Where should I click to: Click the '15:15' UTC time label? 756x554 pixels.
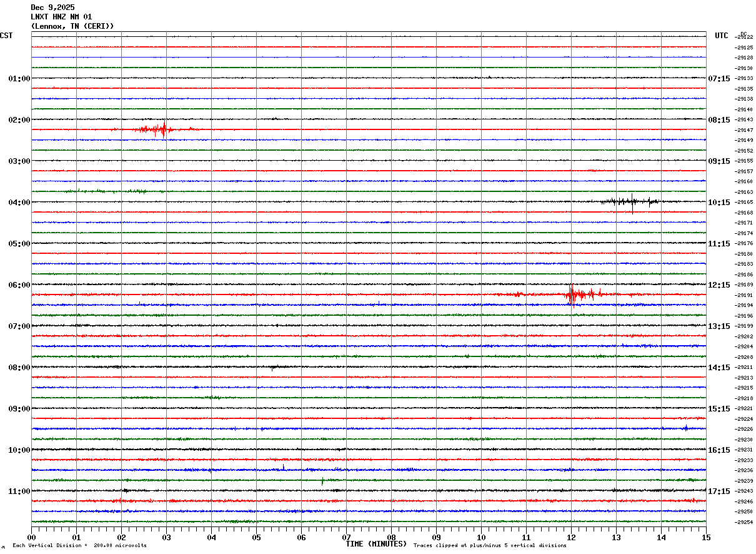719,409
